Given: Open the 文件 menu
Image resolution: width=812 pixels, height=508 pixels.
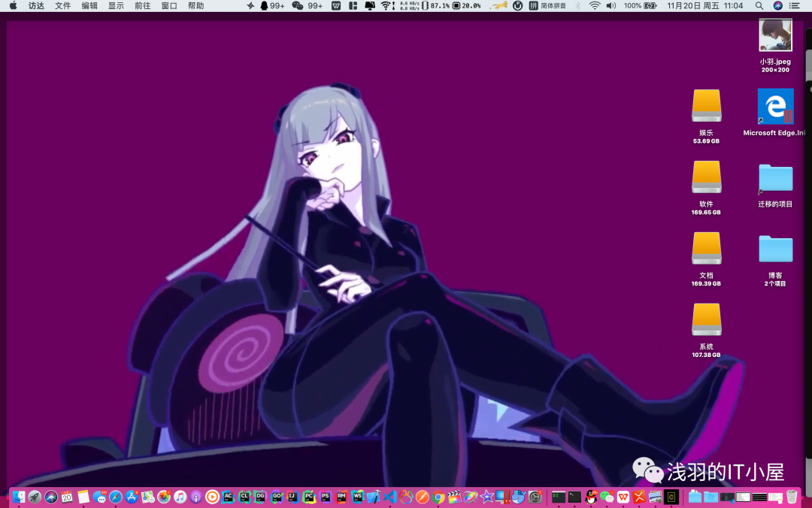Looking at the screenshot, I should click(x=62, y=6).
